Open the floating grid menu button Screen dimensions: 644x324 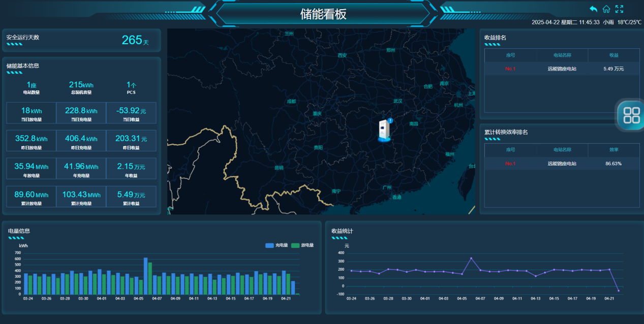point(631,115)
